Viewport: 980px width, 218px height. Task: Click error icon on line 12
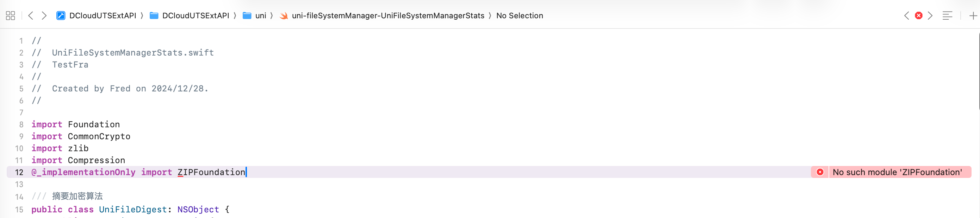point(820,172)
